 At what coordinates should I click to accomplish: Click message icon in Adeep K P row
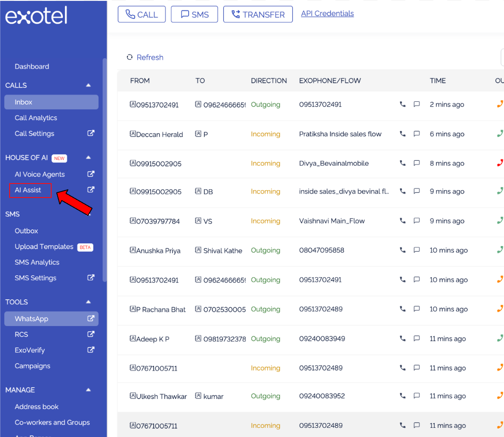[417, 338]
